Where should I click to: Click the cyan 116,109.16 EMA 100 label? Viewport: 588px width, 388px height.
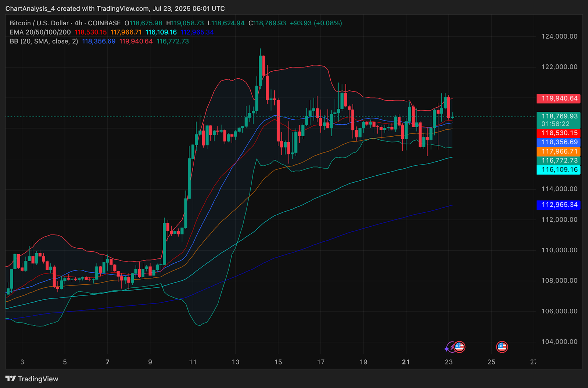pyautogui.click(x=559, y=170)
